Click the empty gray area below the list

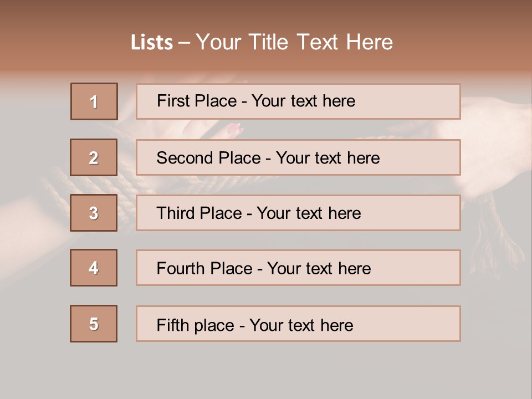click(266, 370)
